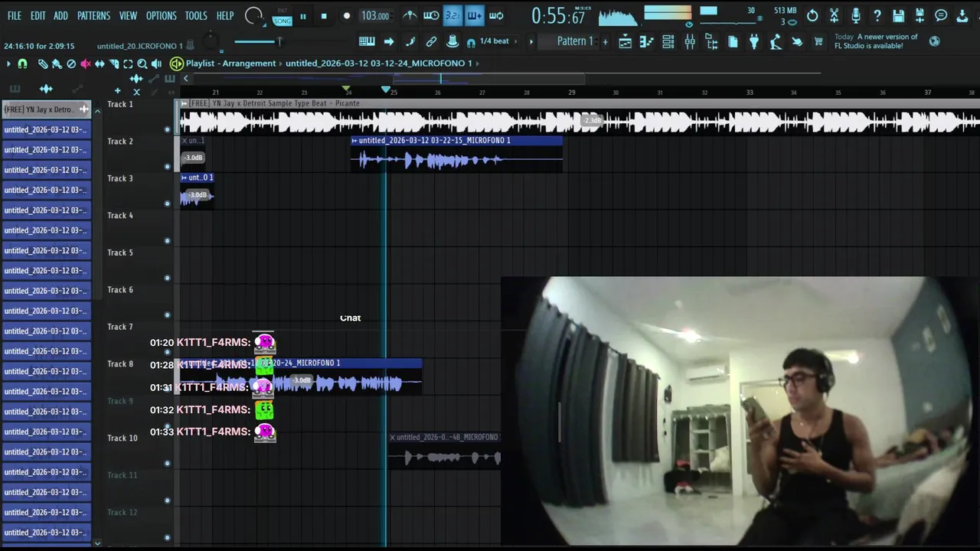980x551 pixels.
Task: Select the pink Mute tool
Action: coord(86,64)
